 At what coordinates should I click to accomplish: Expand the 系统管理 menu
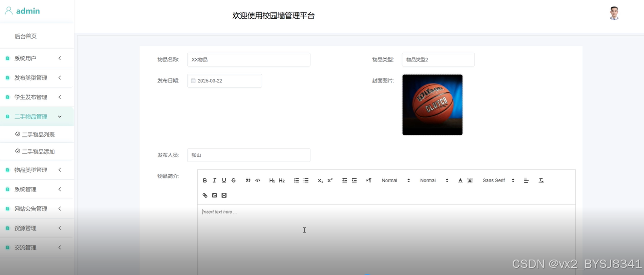pos(37,189)
